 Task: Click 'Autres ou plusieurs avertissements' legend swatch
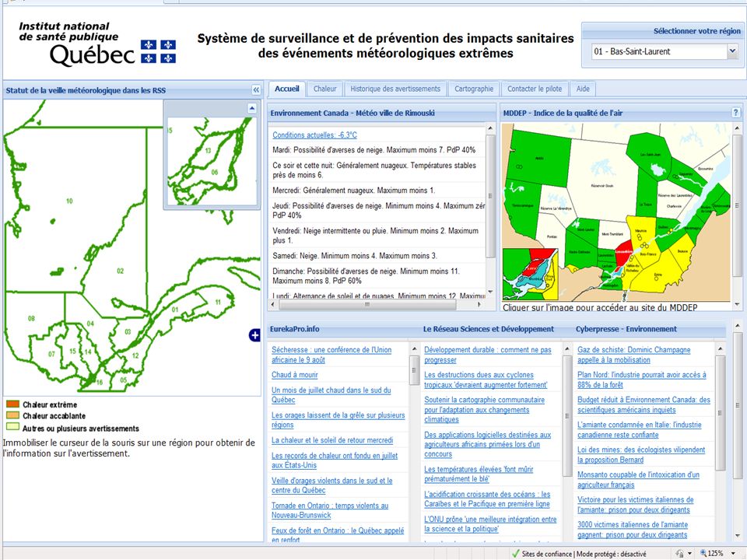click(x=12, y=427)
